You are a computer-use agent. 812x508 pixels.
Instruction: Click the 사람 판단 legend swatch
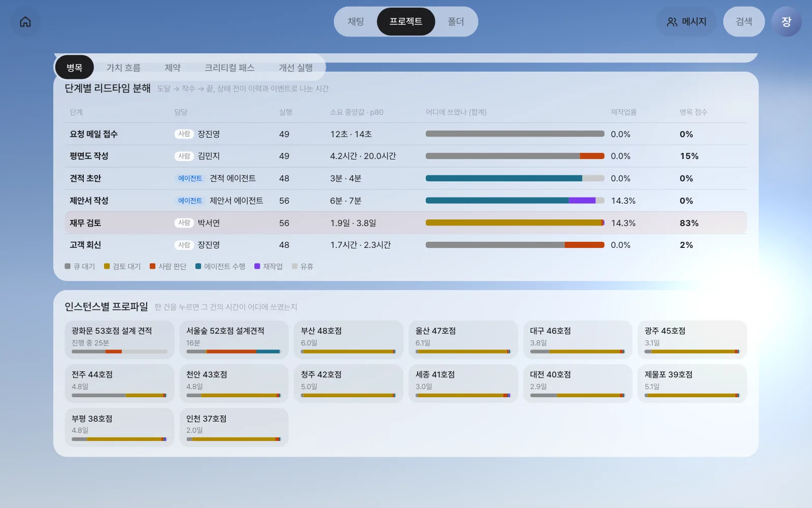(152, 266)
